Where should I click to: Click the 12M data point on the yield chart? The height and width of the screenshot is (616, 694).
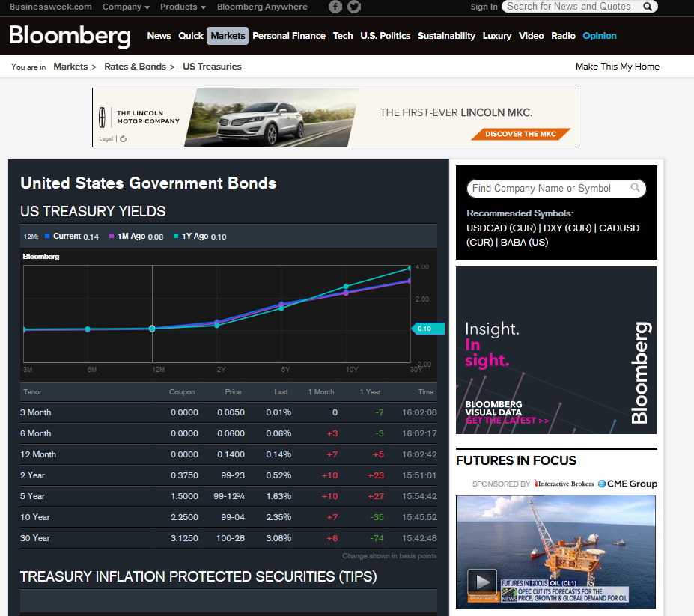[152, 329]
